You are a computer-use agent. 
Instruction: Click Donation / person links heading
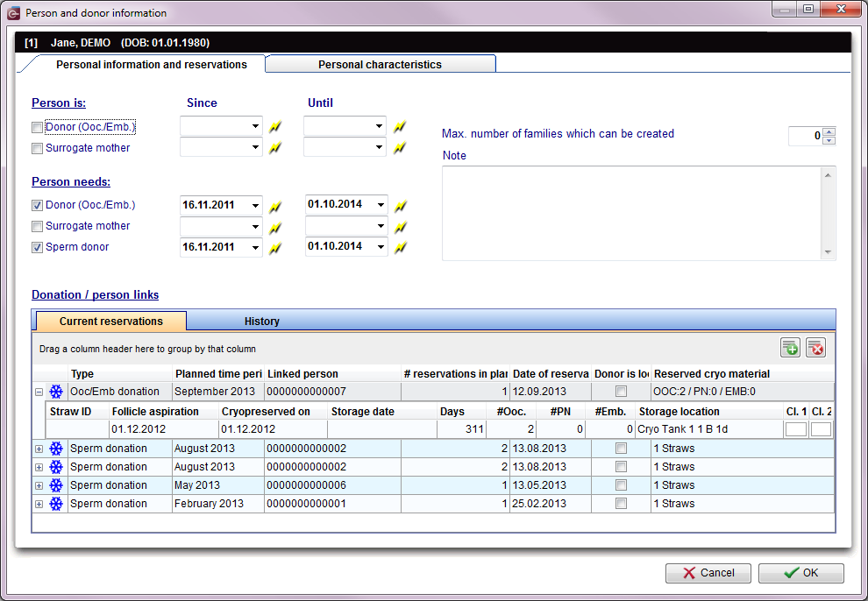click(96, 294)
